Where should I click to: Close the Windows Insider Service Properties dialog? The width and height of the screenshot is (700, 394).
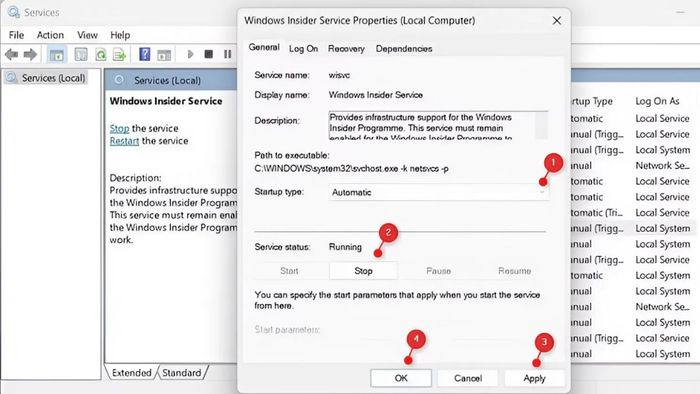pyautogui.click(x=556, y=21)
